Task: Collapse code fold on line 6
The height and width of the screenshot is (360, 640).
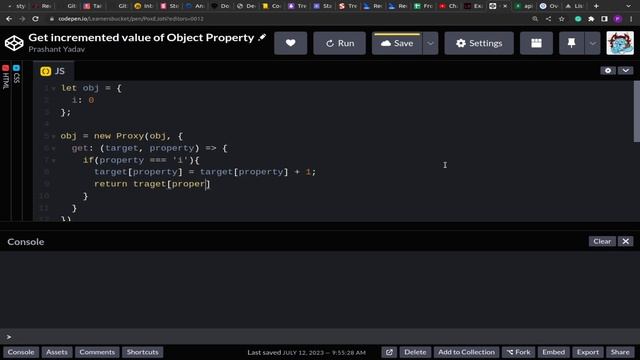Action: click(x=53, y=149)
